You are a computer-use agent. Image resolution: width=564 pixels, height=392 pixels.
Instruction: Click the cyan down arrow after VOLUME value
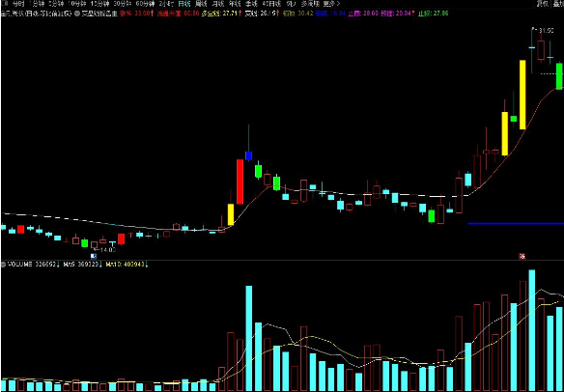58,266
